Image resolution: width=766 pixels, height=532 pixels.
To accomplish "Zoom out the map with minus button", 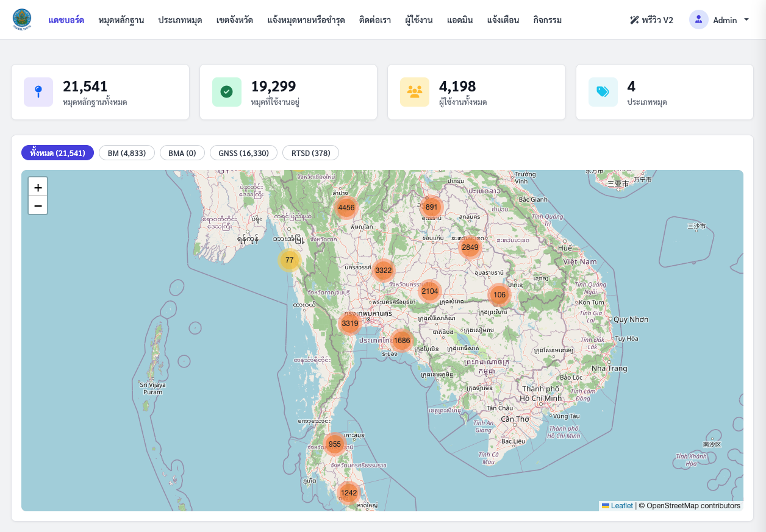I will pos(38,205).
